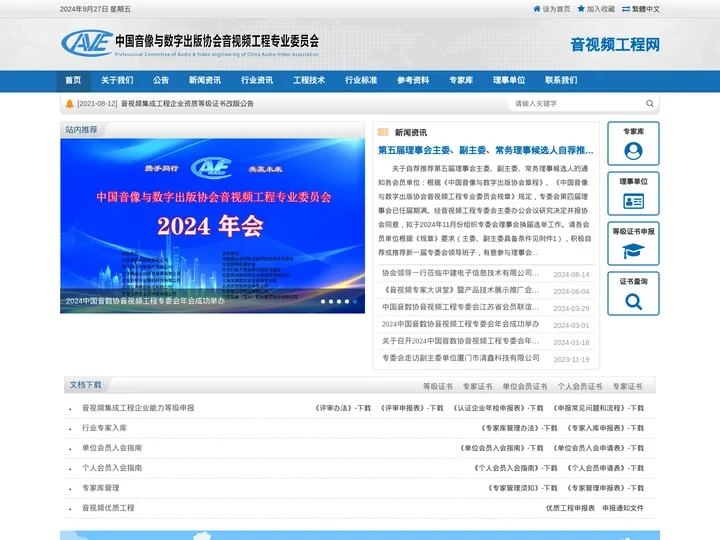This screenshot has width=720, height=540.
Task: Click the star icon for 加入收藏
Action: click(581, 9)
